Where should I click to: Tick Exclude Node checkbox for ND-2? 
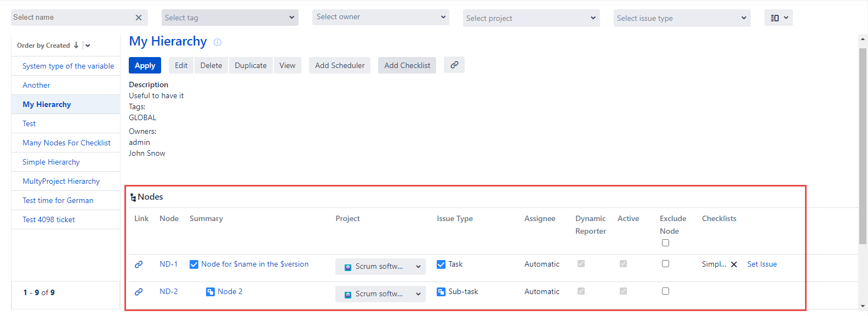pyautogui.click(x=665, y=291)
